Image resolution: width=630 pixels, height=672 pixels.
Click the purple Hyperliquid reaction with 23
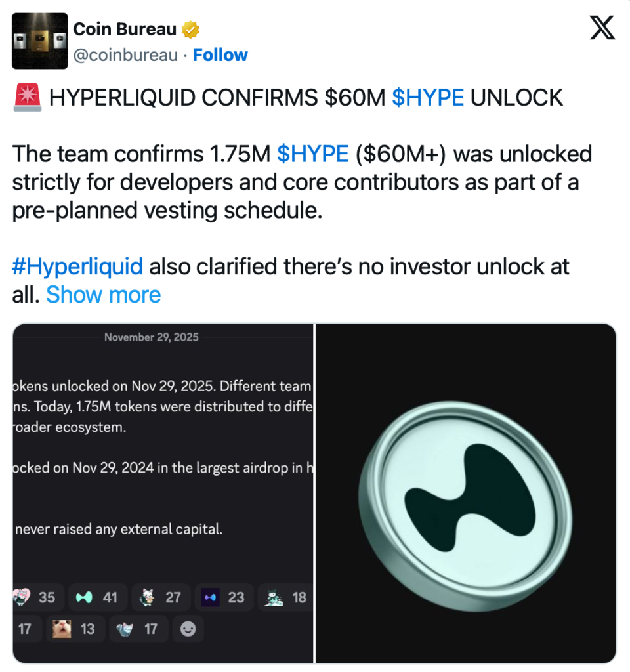tap(222, 597)
